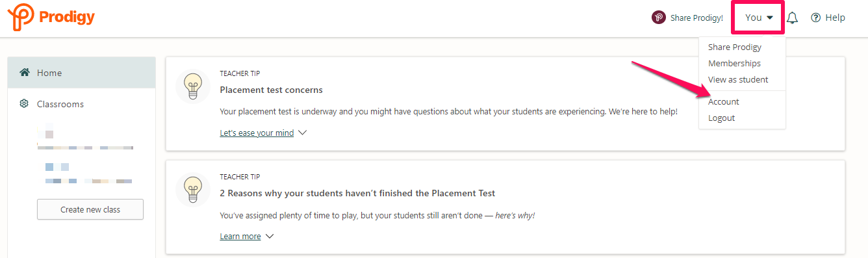Click the Share Prodigy! round badge icon
This screenshot has width=868, height=258.
659,18
